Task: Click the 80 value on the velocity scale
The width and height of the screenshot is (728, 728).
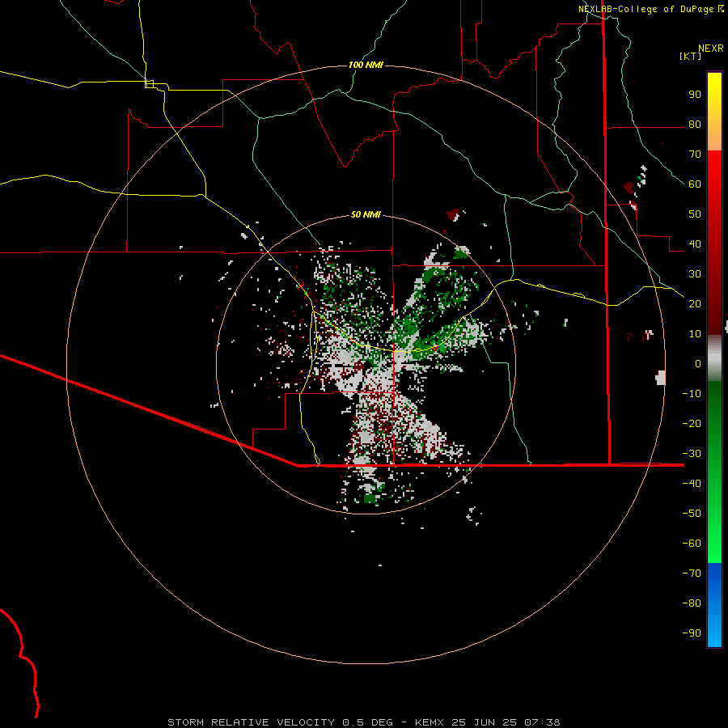Action: pos(695,124)
